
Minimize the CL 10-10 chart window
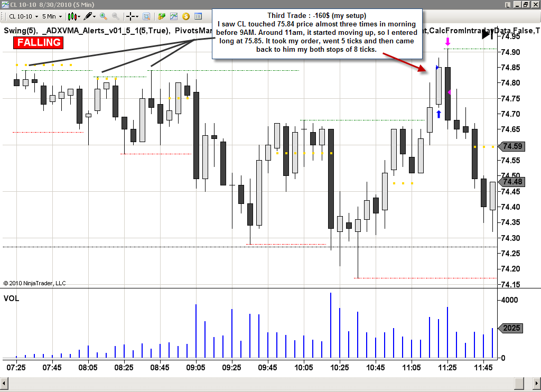[517, 4]
